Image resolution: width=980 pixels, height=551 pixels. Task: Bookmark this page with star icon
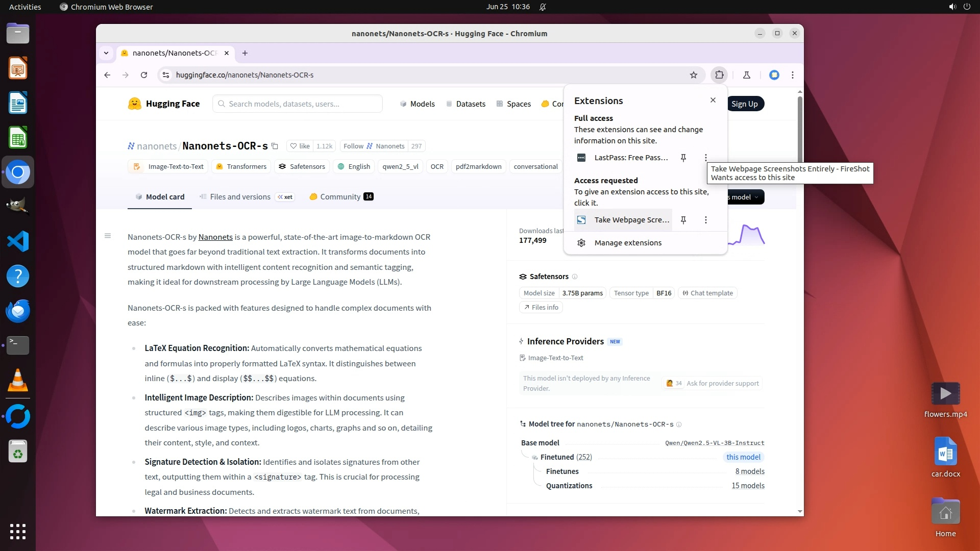693,75
